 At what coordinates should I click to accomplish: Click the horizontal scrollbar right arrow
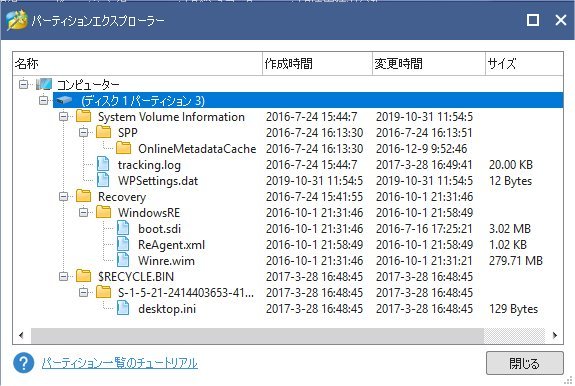coord(554,335)
